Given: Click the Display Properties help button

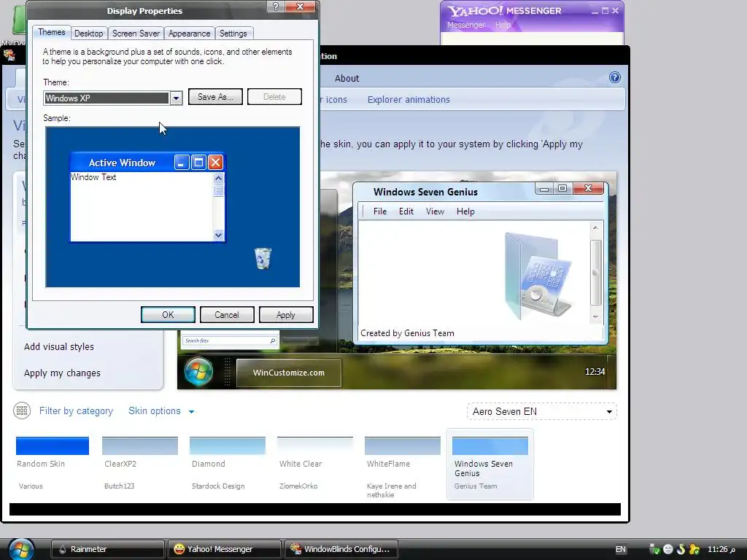Looking at the screenshot, I should [275, 7].
